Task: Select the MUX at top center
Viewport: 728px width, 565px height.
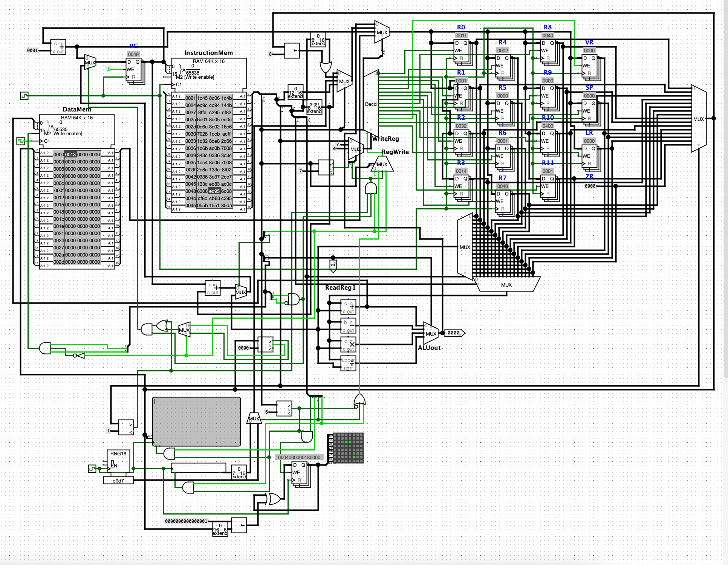Action: tap(382, 32)
